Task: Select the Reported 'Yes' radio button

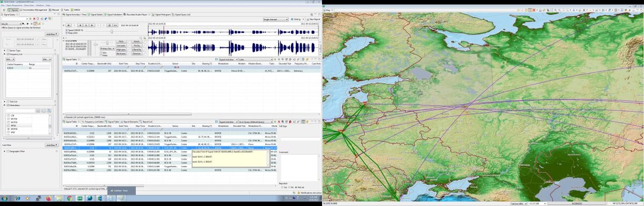Action: coord(282,187)
